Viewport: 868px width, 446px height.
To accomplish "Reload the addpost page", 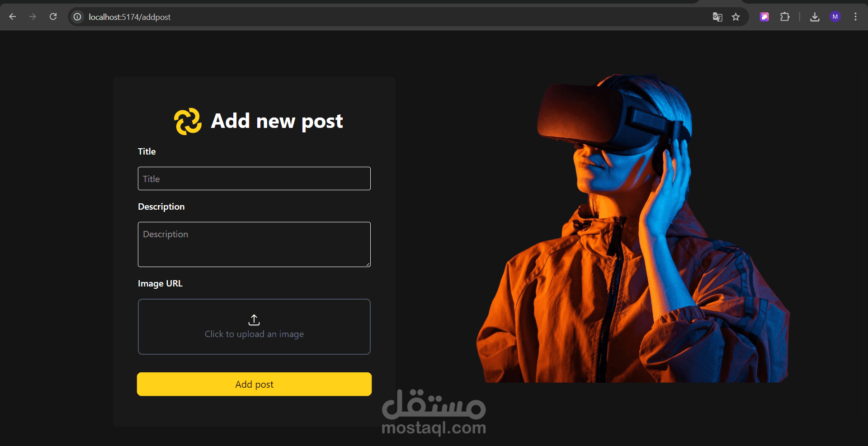I will pyautogui.click(x=53, y=17).
